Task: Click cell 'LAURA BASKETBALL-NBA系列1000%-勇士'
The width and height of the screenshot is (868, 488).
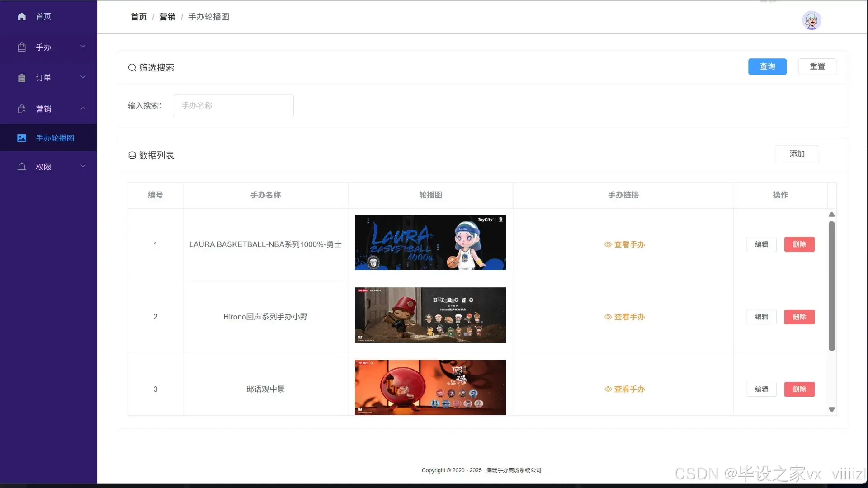Action: click(265, 244)
